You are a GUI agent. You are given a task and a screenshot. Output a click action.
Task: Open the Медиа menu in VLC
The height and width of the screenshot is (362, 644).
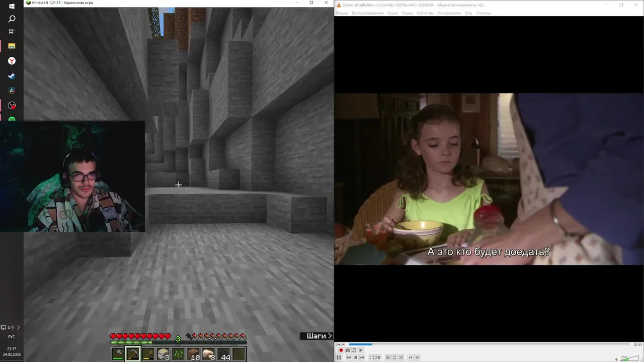pos(342,13)
